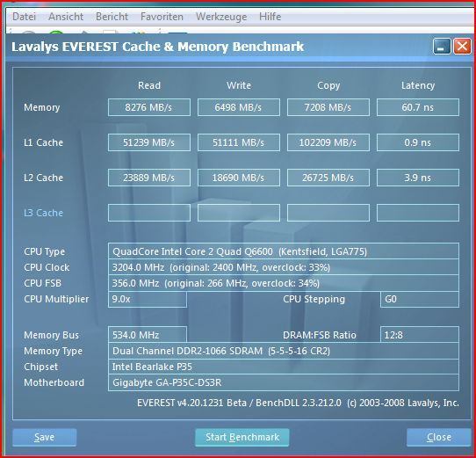Image resolution: width=476 pixels, height=458 pixels.
Task: Click Memory Type DDR2-1066 SDRAM field
Action: coord(284,351)
